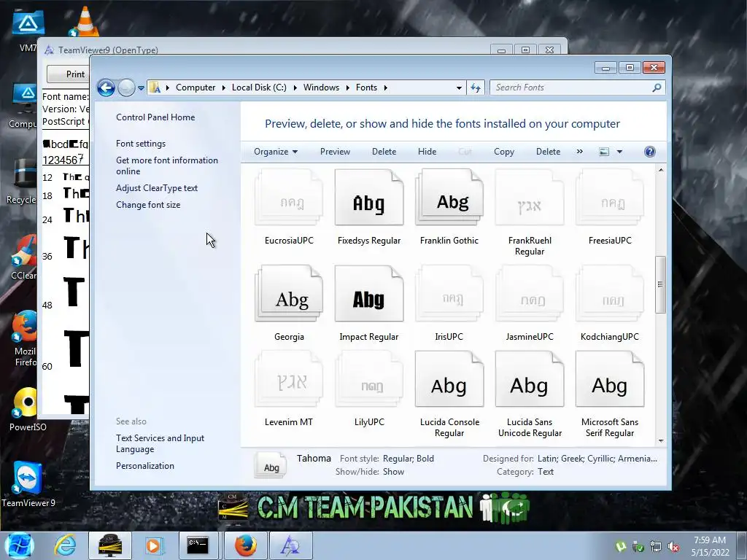Expand the arrow after Windows breadcrumb
The image size is (747, 560).
tap(347, 88)
